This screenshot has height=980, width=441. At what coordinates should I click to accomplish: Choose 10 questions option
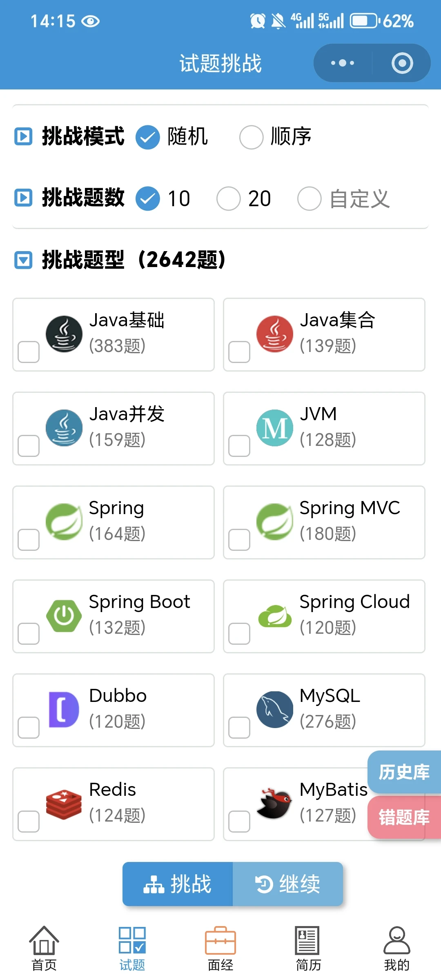[x=147, y=198]
